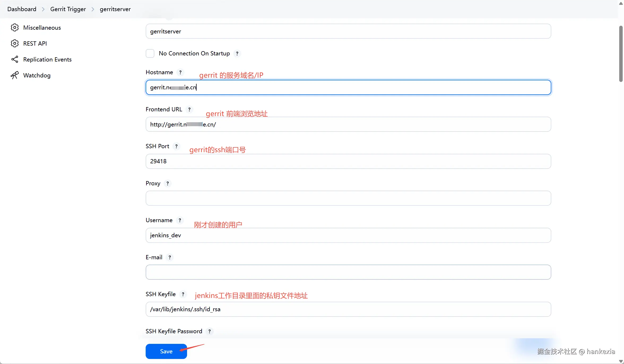The width and height of the screenshot is (624, 364).
Task: Click the REST API gear icon
Action: (x=15, y=43)
